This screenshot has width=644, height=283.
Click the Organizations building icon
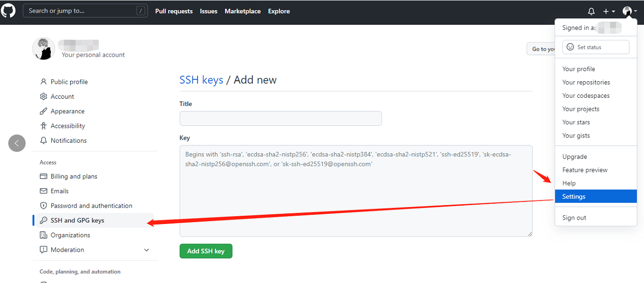(x=44, y=235)
